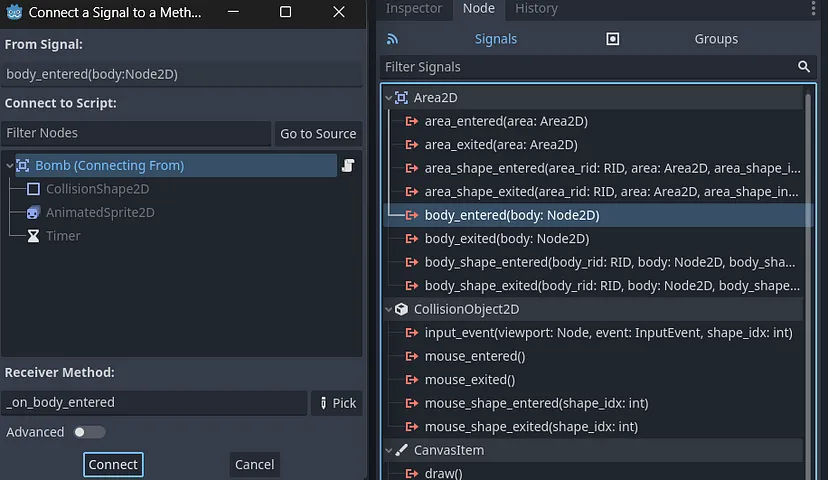Click the search magnifier in Filter Signals
Screen dimensions: 828x480
(804, 67)
